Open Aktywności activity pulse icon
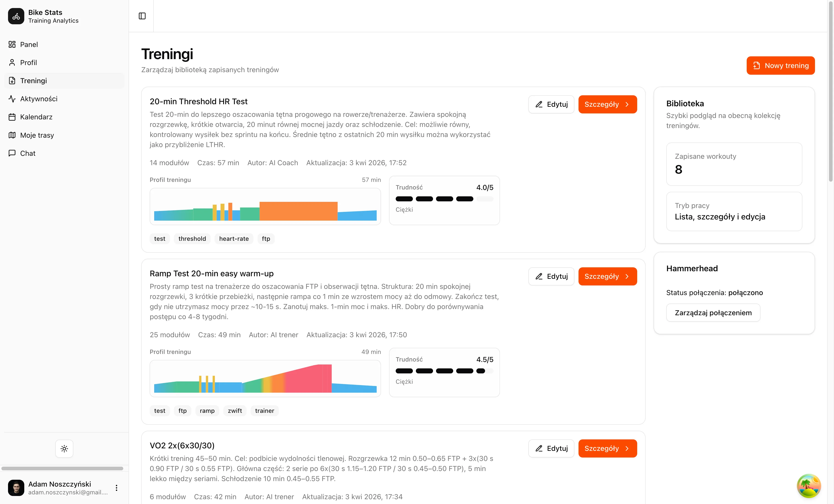This screenshot has width=834, height=504. (x=12, y=99)
